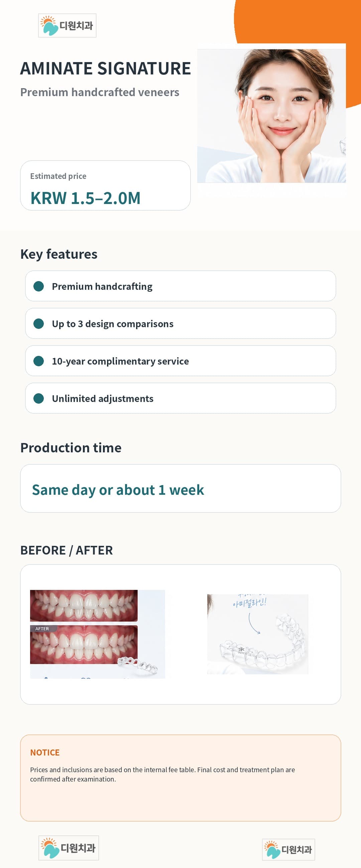Select the Up to 3 design comparisons row
Screen dimensions: 361x868
tap(180, 323)
